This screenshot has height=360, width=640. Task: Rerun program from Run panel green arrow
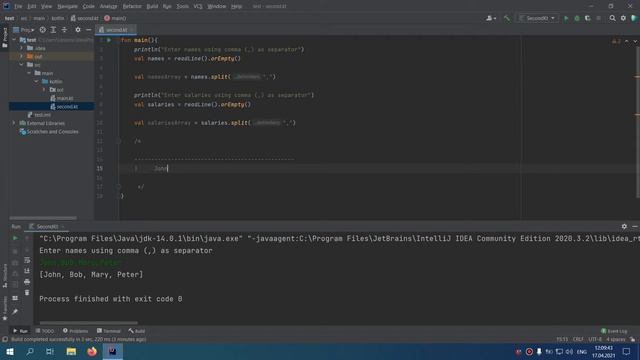click(15, 238)
